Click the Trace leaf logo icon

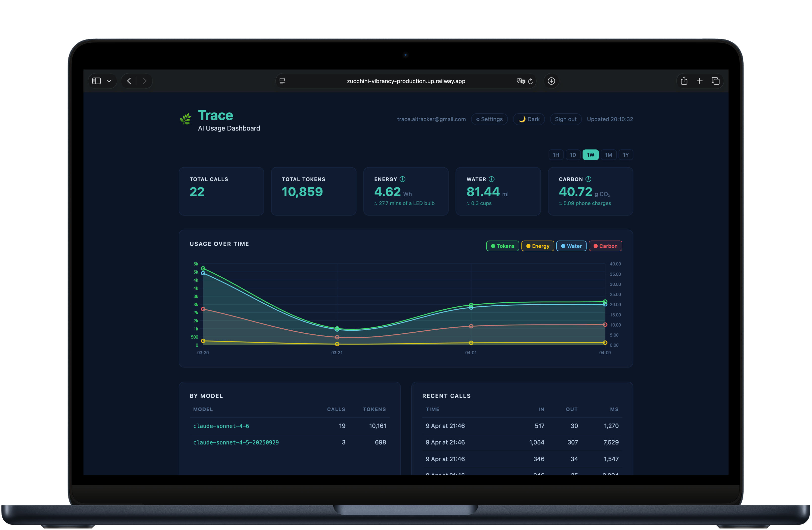pyautogui.click(x=186, y=119)
